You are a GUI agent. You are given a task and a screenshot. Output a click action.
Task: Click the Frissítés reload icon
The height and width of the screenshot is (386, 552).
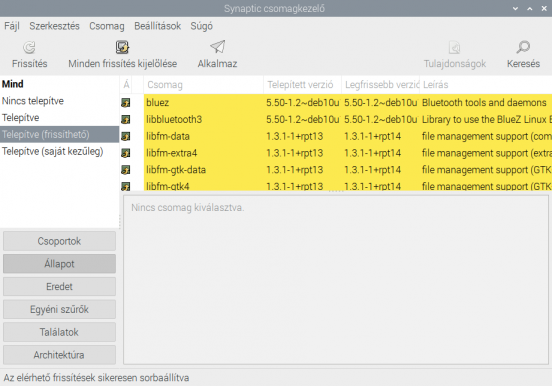point(29,47)
